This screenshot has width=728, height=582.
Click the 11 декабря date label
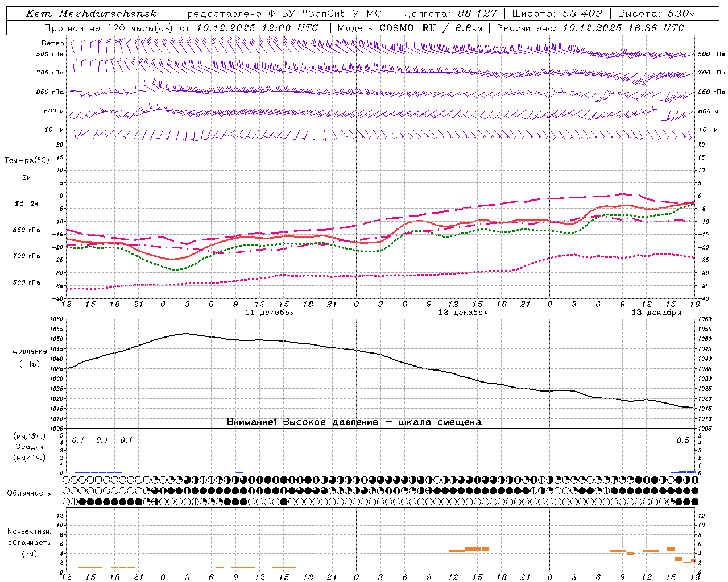pyautogui.click(x=269, y=313)
